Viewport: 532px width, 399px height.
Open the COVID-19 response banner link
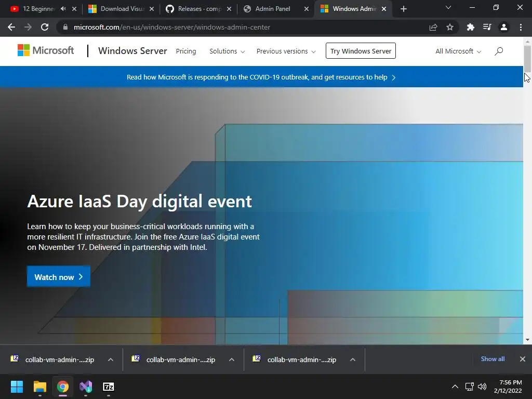coord(261,77)
